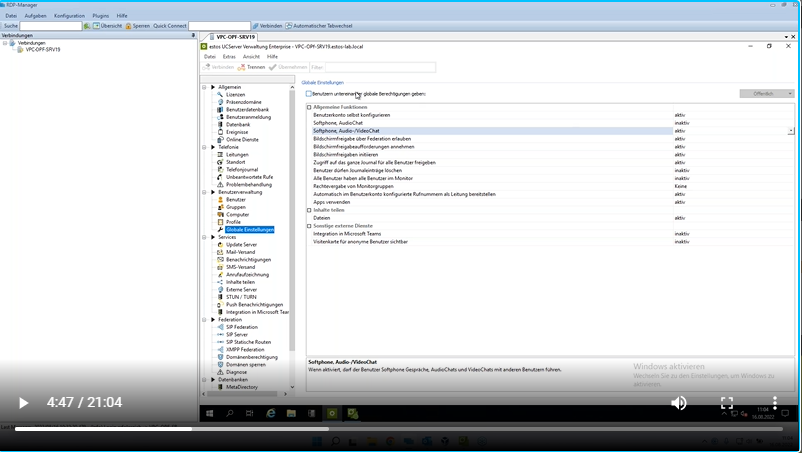Open Mail-Versand under Services

pos(240,252)
